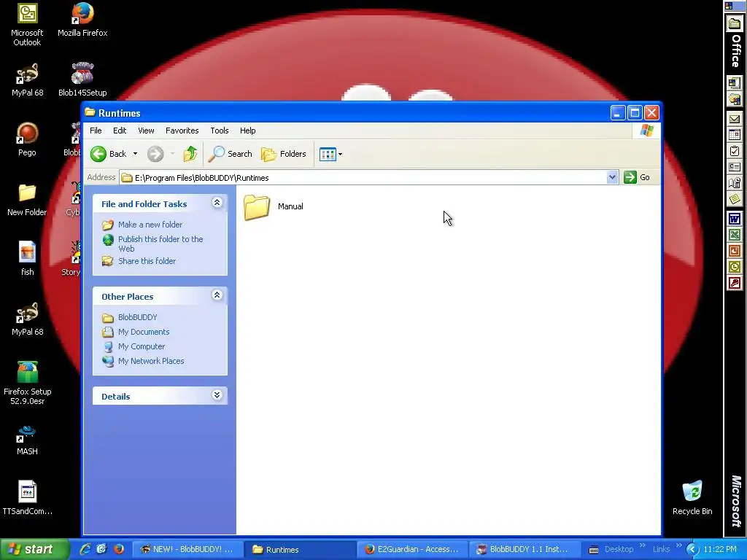The height and width of the screenshot is (560, 747).
Task: Open PowerPoint from Office shortcut bar
Action: pyautogui.click(x=734, y=251)
